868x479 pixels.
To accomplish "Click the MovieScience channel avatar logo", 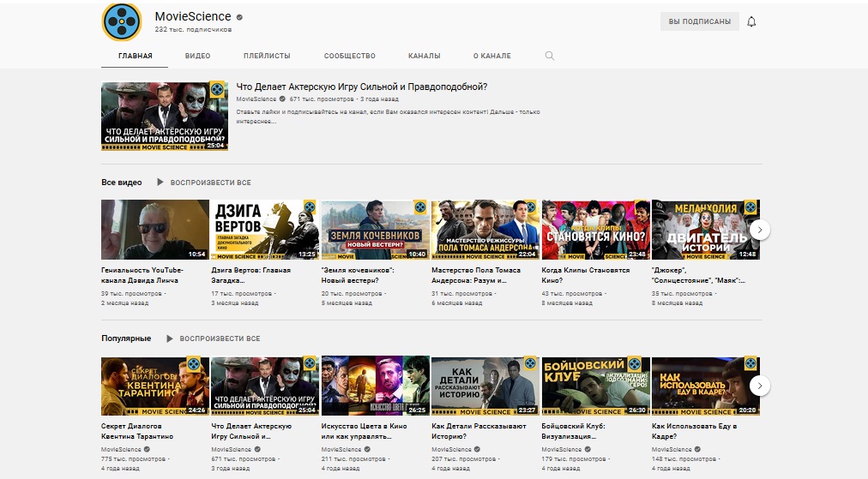I will [122, 22].
